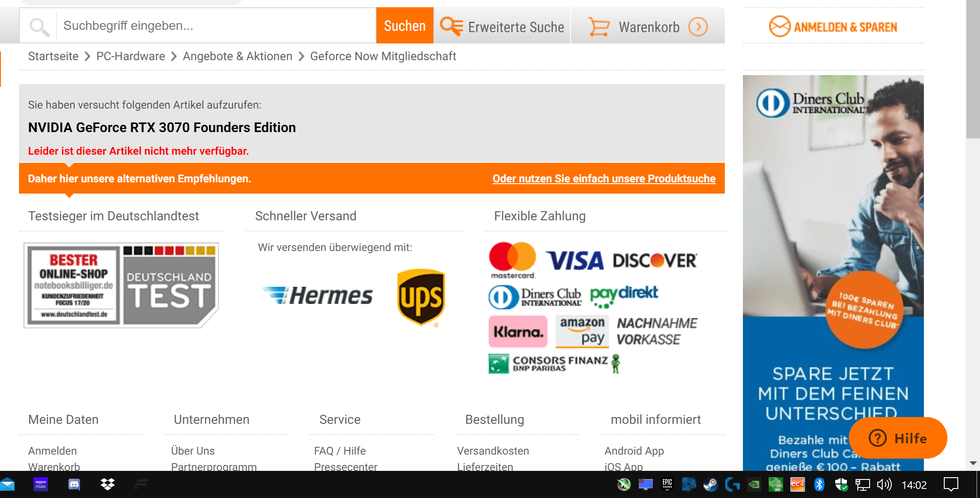Focus the Suchbegriff eingeben search field
This screenshot has height=498, width=980.
(216, 26)
